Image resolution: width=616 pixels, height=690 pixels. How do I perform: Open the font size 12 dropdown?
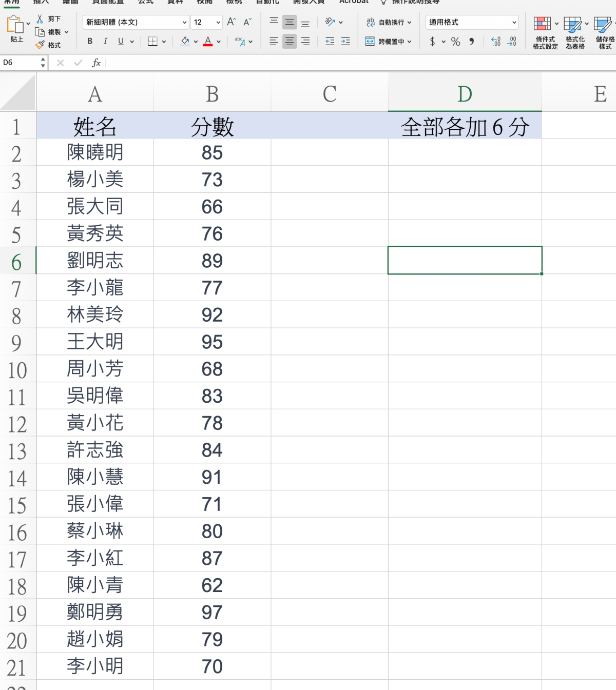tap(207, 22)
